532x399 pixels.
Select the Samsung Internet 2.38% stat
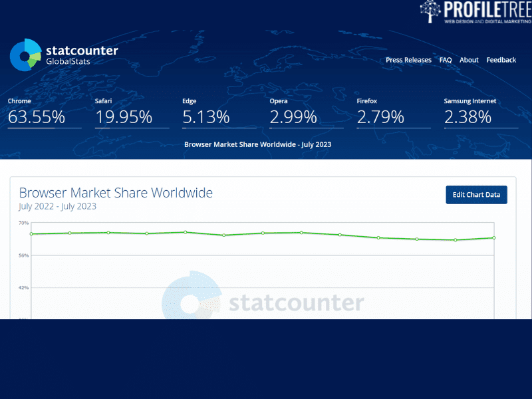coord(481,113)
